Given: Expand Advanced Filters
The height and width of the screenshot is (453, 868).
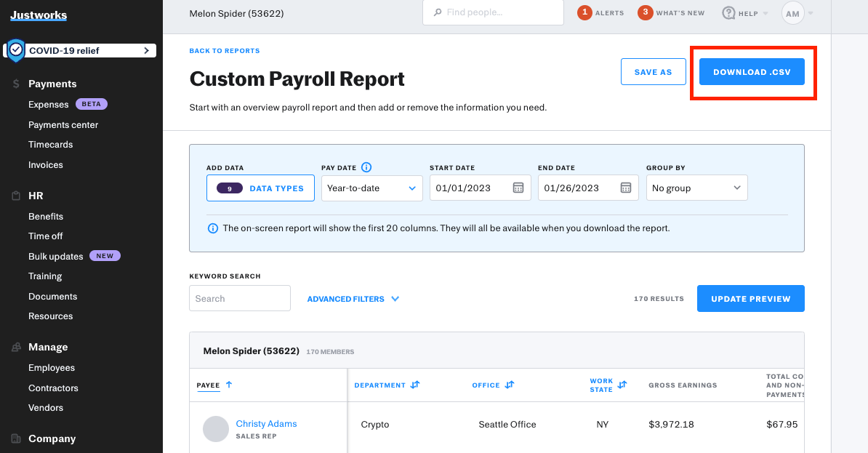Looking at the screenshot, I should tap(353, 299).
